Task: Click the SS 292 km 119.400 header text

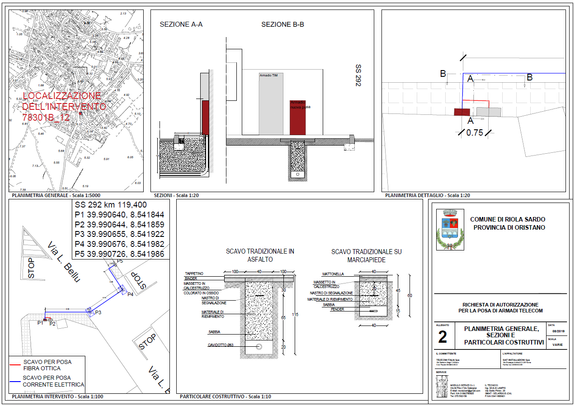Action: [111, 205]
